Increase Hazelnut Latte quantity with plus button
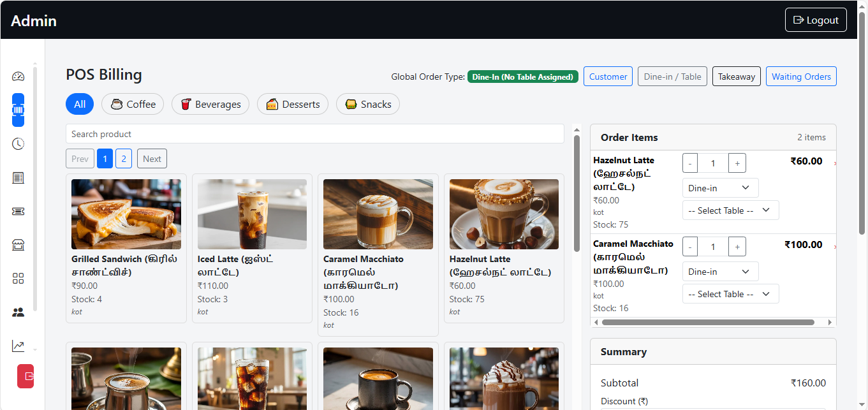The width and height of the screenshot is (868, 410). (737, 163)
